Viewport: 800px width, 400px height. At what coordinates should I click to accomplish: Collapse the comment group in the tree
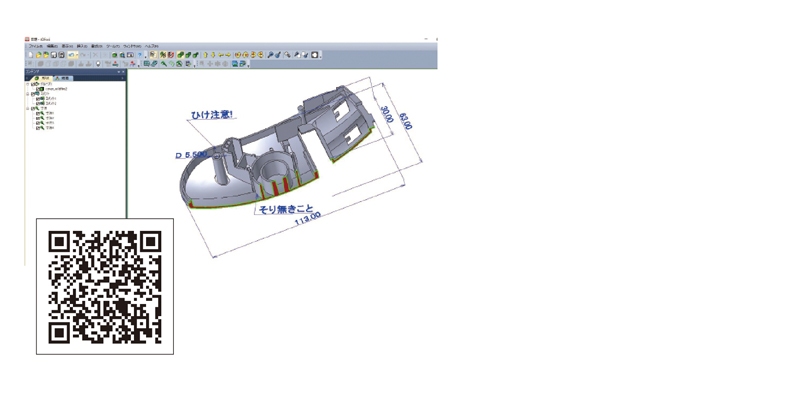tap(29, 94)
